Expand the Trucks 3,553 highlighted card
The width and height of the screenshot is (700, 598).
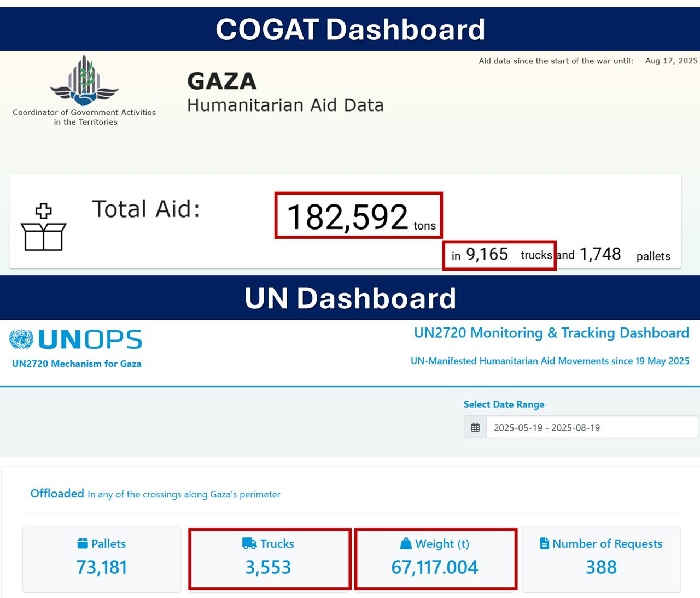(269, 559)
